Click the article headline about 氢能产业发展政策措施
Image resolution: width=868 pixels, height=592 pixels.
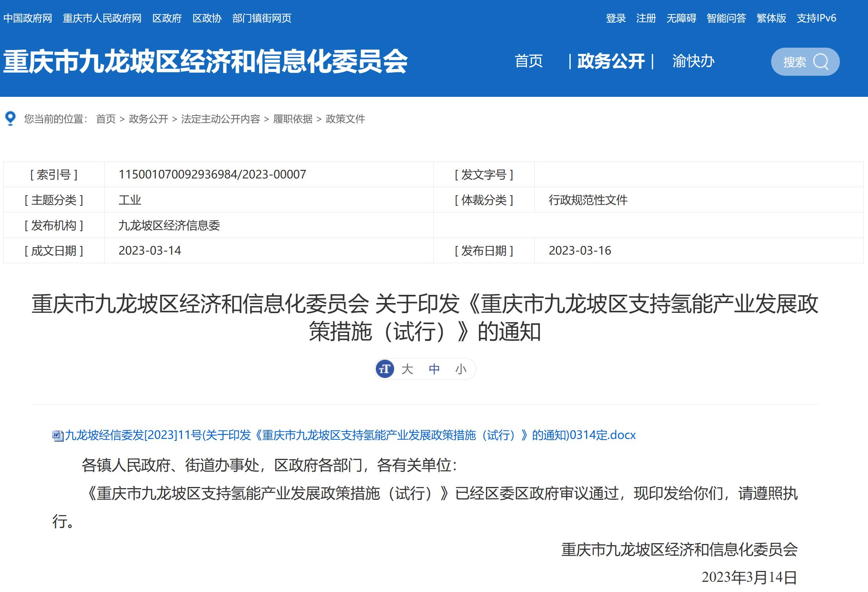click(425, 317)
